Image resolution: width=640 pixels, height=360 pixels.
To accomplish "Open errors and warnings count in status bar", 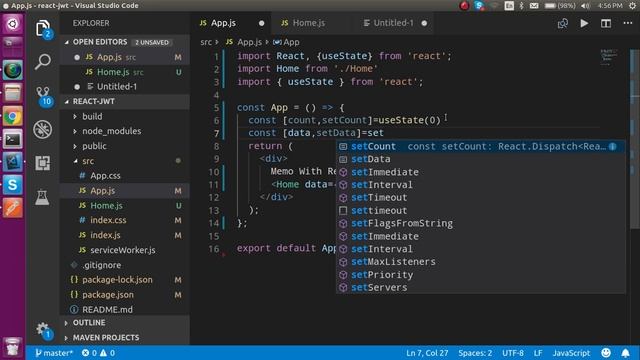I will coord(98,353).
